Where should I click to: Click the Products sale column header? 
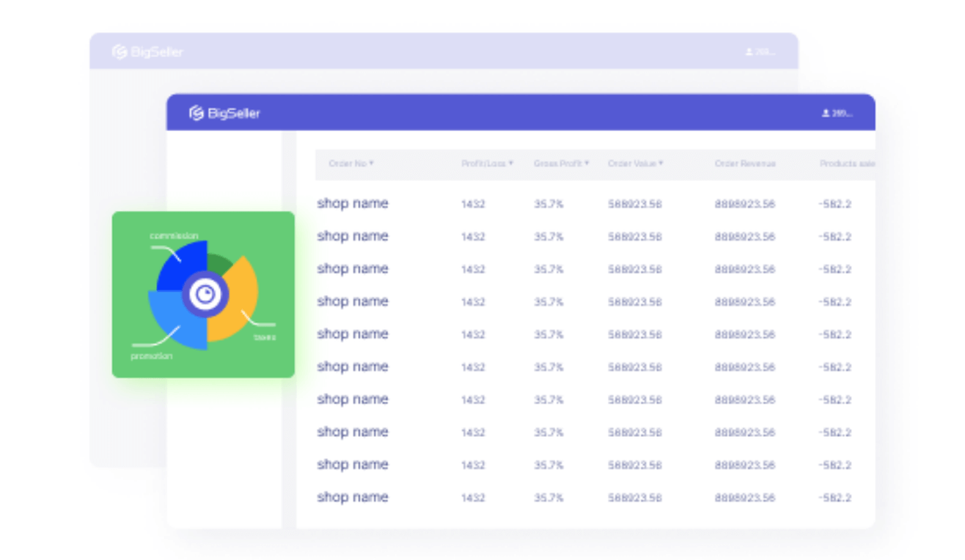pyautogui.click(x=847, y=163)
